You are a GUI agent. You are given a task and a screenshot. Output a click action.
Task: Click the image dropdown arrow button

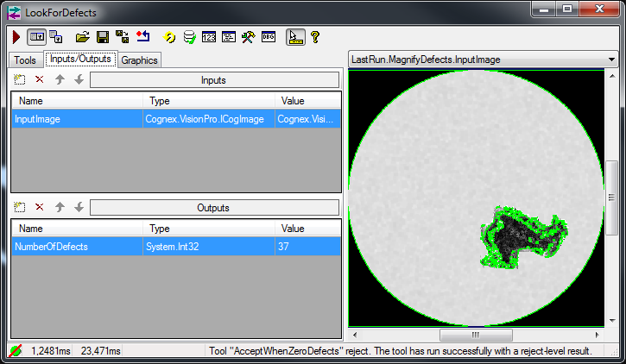click(611, 60)
